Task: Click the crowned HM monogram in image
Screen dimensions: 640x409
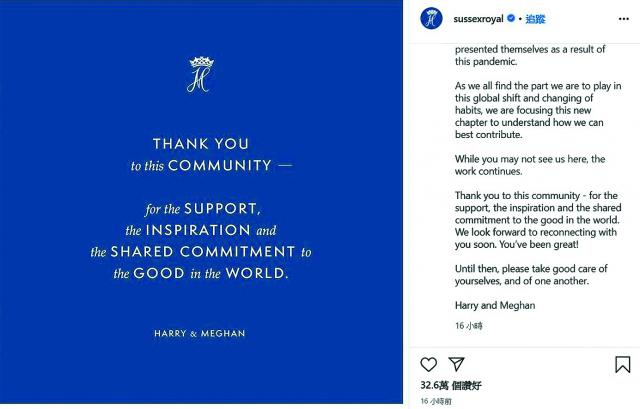Action: 201,74
